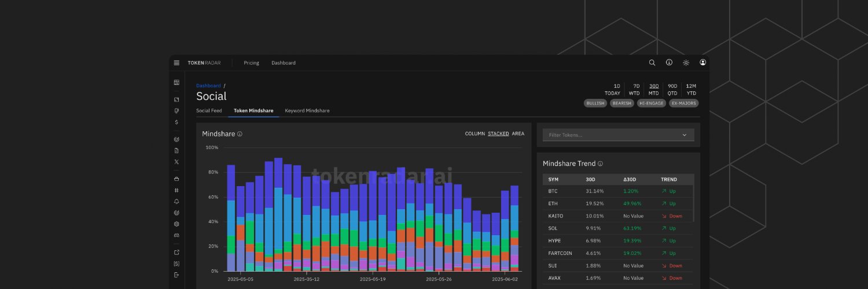Select the FARTCOIN row symbol
868x289 pixels.
(x=560, y=253)
